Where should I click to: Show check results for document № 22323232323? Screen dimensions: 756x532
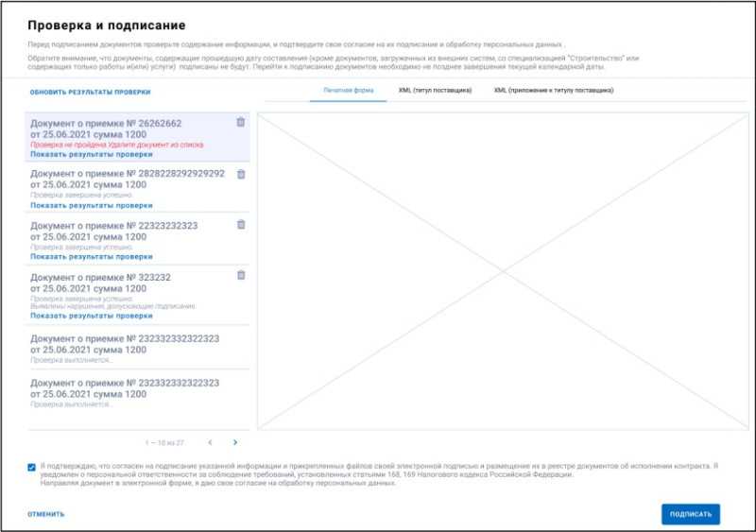(x=92, y=257)
